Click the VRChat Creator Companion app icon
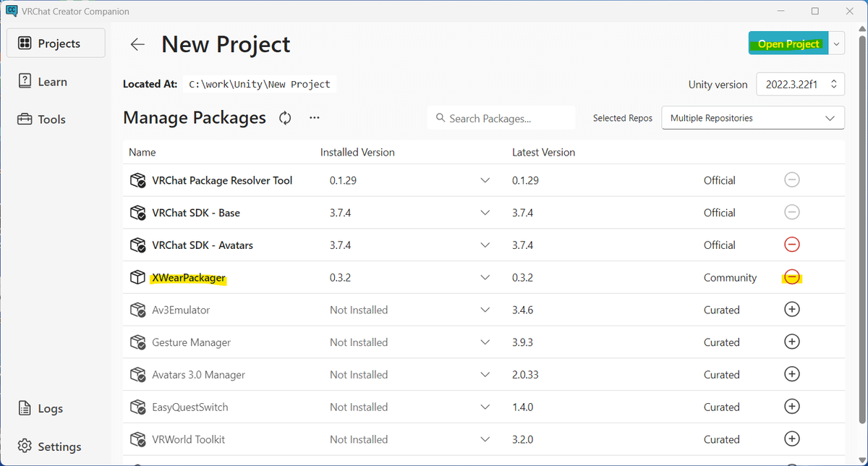Screen dimensions: 868x466 11,11
